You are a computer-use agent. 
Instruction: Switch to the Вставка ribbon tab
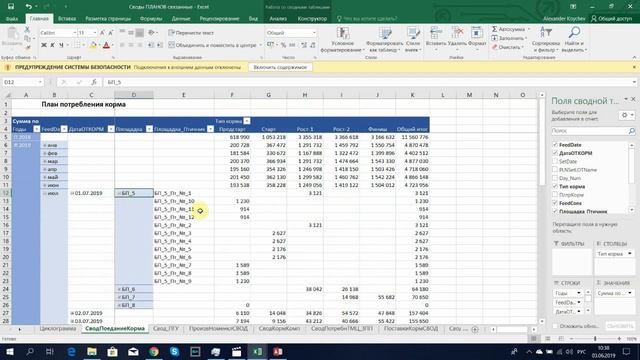67,19
